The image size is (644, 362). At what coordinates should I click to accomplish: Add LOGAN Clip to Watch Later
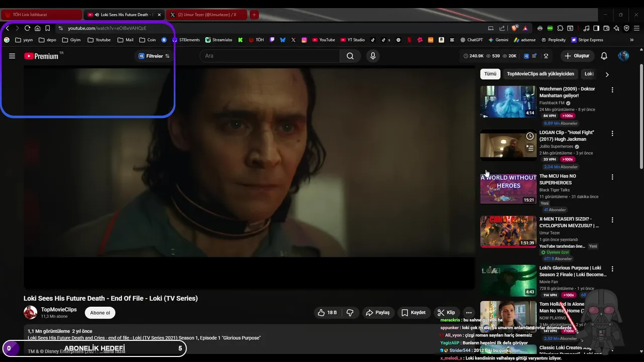coord(530,136)
